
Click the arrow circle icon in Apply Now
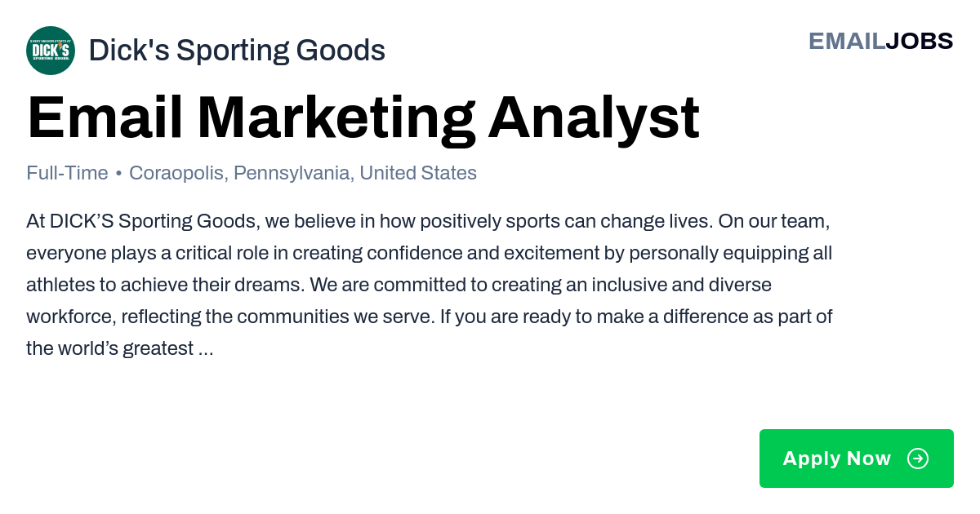(918, 459)
